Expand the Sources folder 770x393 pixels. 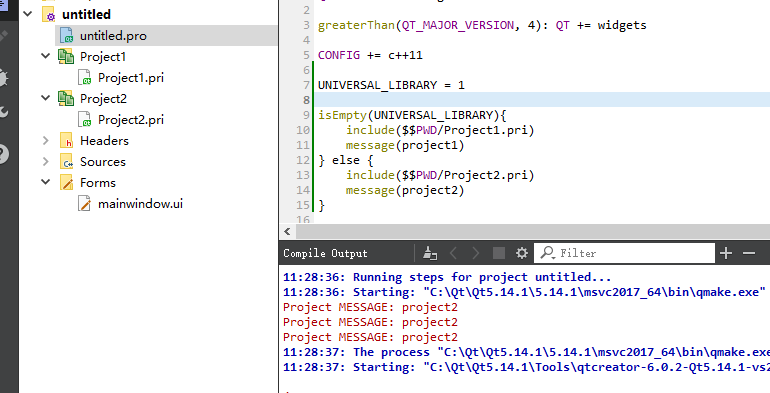[x=46, y=162]
